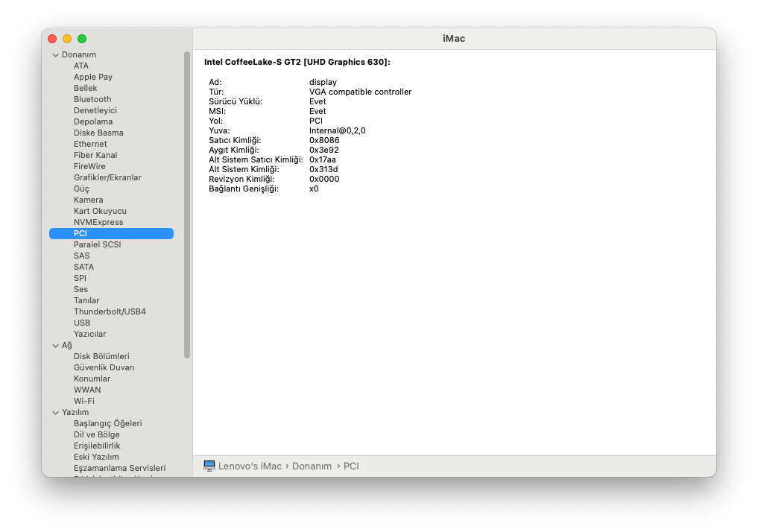Select Fiber Kanal item
Screen dimensions: 758x532
coord(95,155)
